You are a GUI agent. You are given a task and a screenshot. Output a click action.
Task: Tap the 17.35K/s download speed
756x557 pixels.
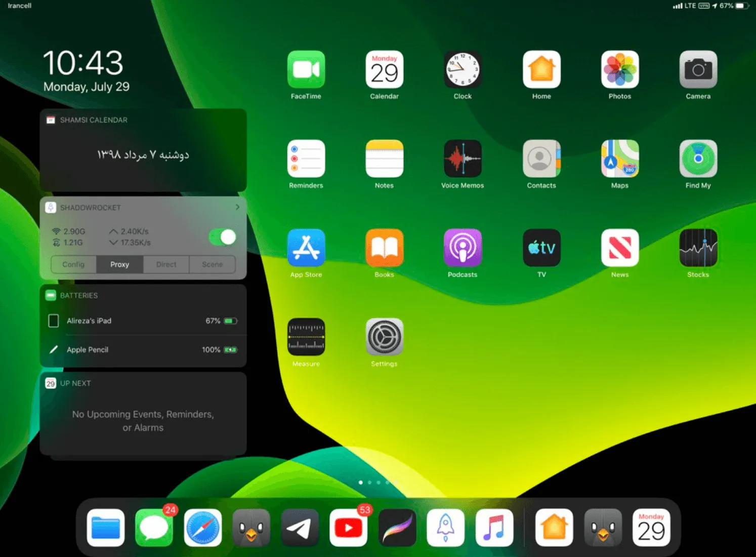[x=130, y=243]
